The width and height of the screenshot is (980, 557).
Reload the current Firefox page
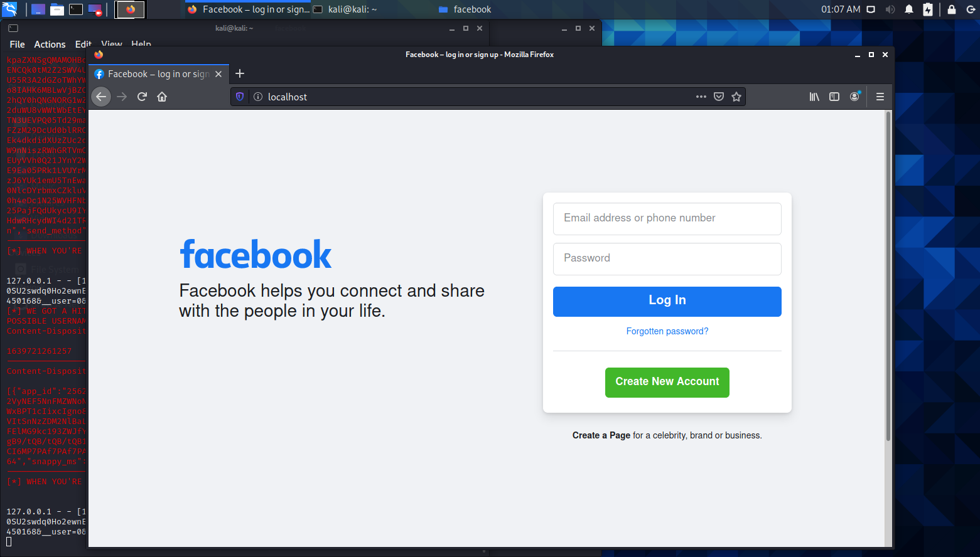pyautogui.click(x=142, y=97)
